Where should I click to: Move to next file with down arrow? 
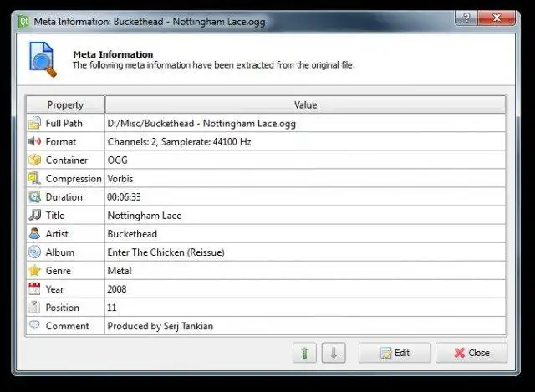(x=334, y=353)
